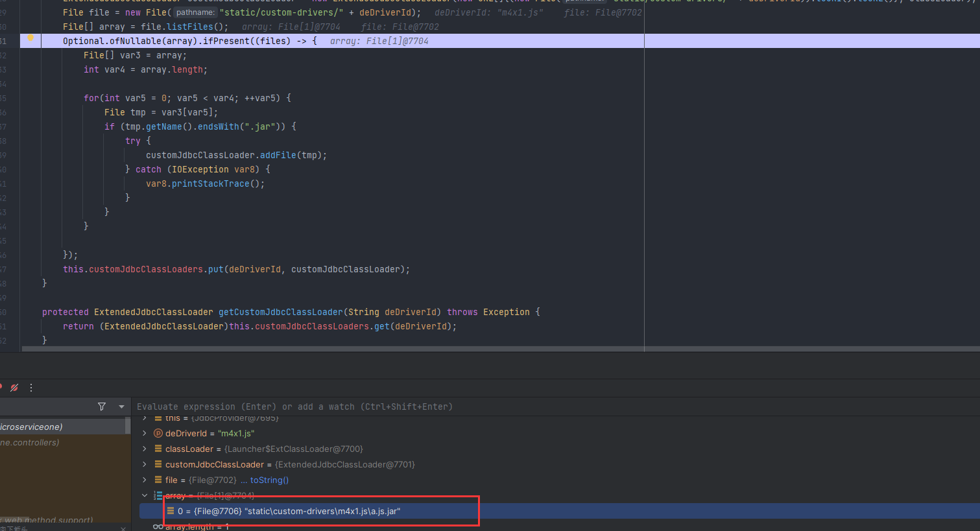Click getCustomJdbcClassLoader method name
The width and height of the screenshot is (980, 531).
click(x=280, y=312)
